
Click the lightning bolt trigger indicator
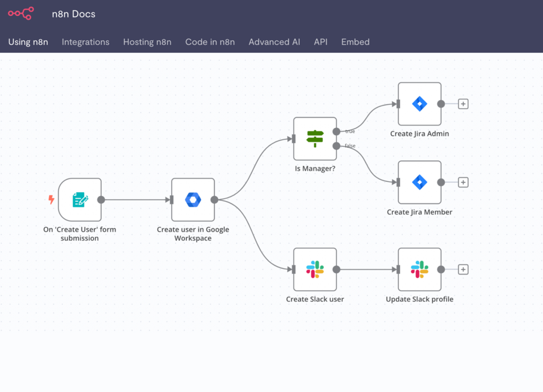[x=51, y=200]
